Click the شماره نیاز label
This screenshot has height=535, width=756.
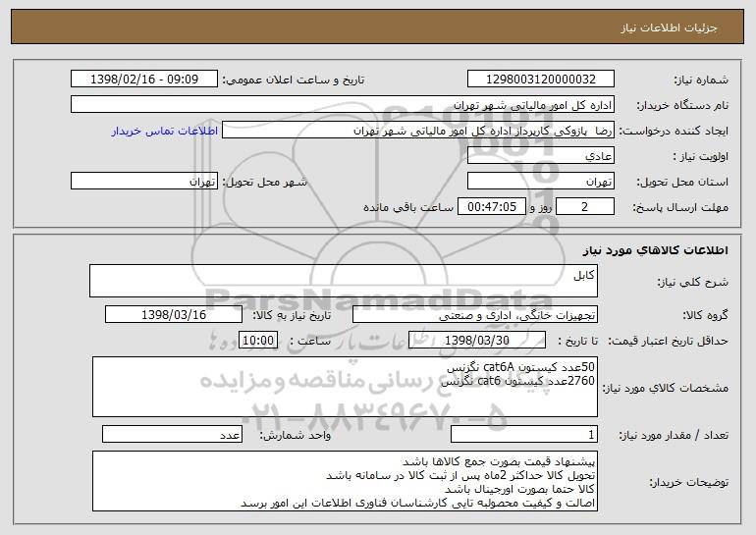tap(701, 80)
